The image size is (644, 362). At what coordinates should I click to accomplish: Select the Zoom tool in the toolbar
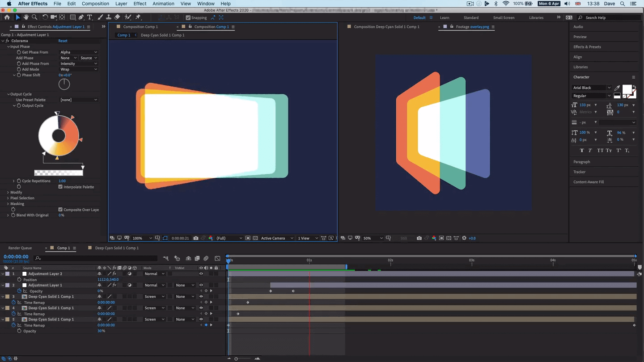(34, 17)
